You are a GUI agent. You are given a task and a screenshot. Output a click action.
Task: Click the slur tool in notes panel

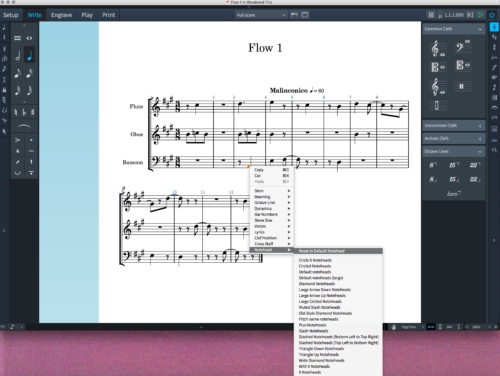(x=24, y=126)
